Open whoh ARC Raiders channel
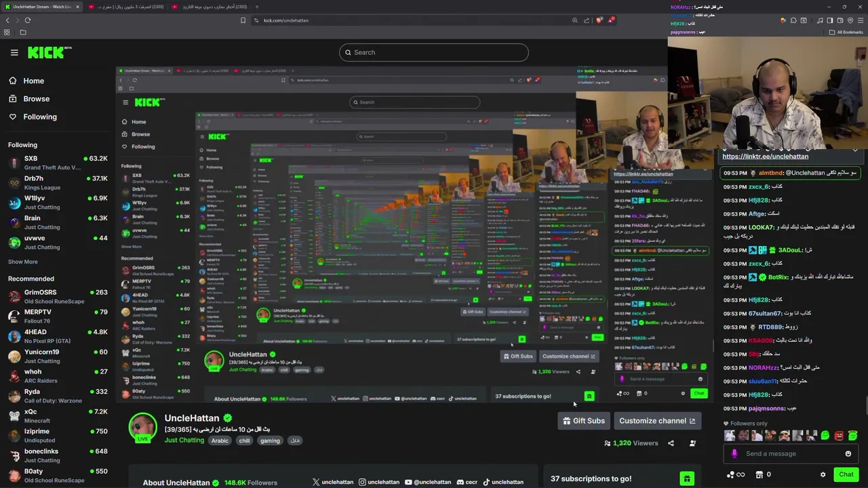 (58, 376)
